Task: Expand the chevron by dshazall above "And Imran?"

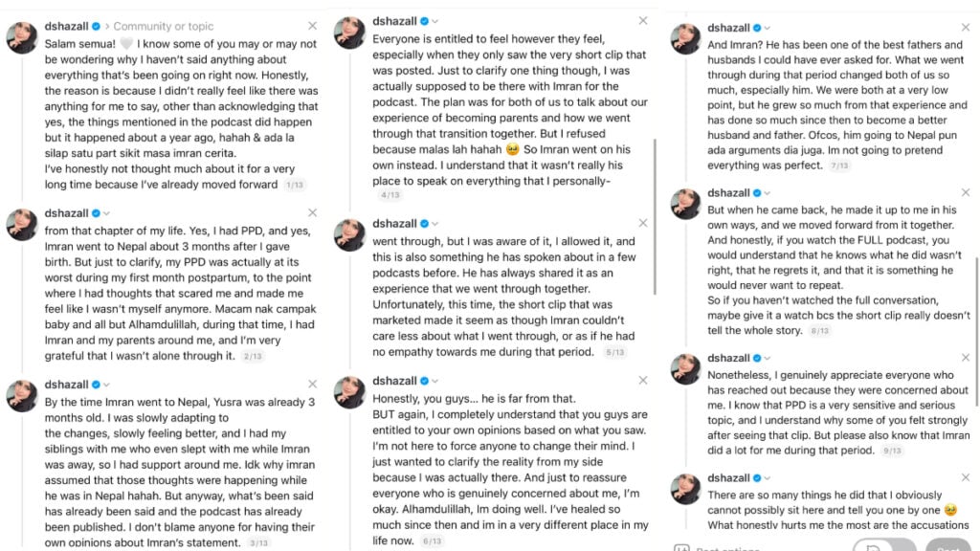Action: pyautogui.click(x=767, y=28)
